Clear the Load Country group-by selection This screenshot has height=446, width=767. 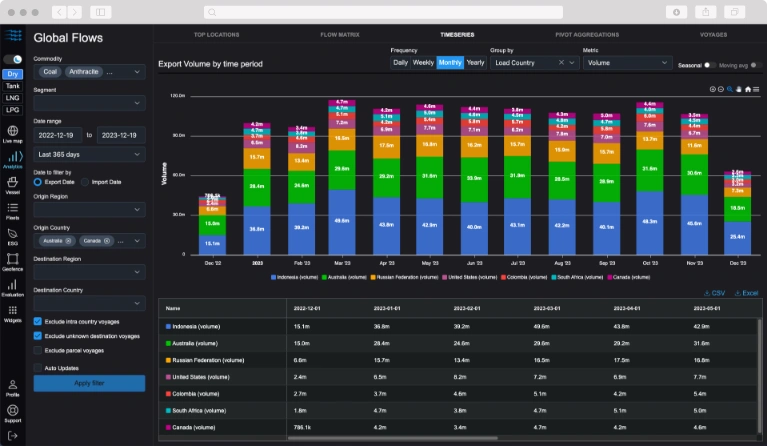click(561, 63)
